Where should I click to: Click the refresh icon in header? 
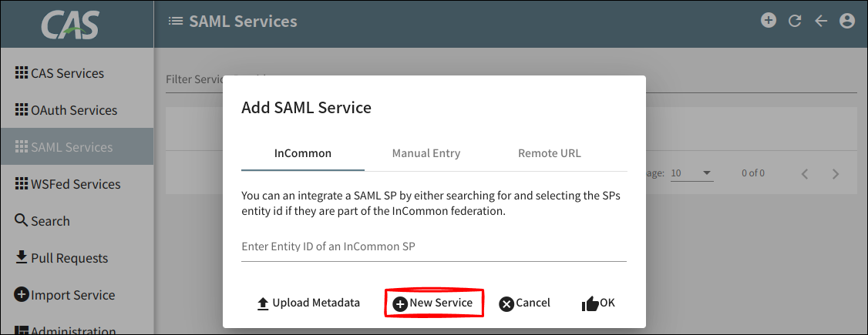tap(795, 21)
